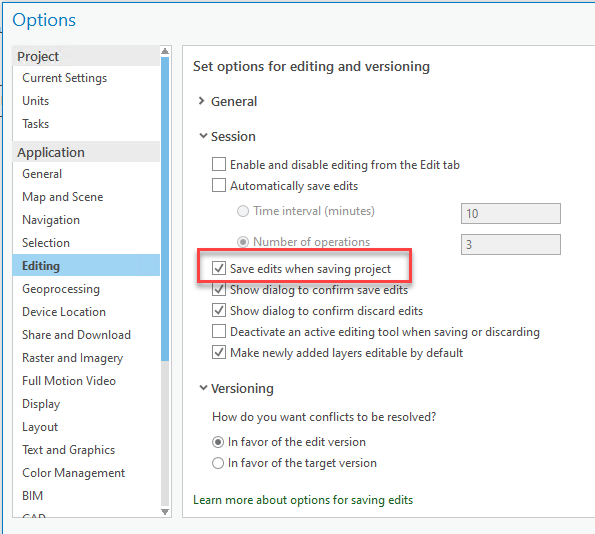Viewport: 595px width, 534px height.
Task: Open Learn more about saving edits link
Action: pyautogui.click(x=303, y=500)
